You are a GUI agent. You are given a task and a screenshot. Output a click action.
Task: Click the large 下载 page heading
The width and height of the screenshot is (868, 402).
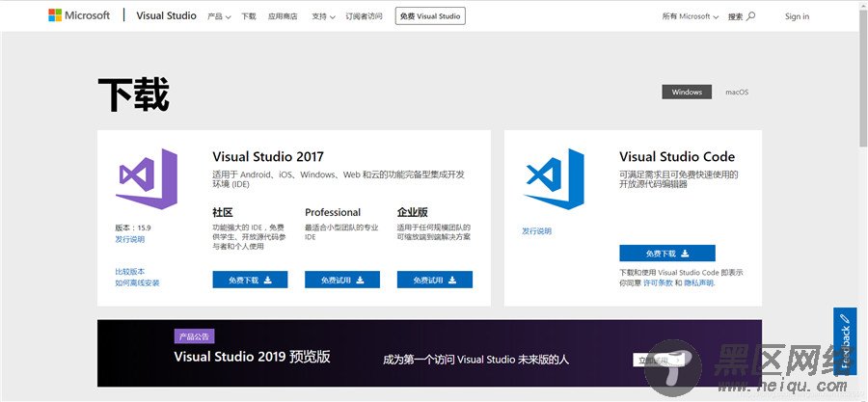point(133,95)
